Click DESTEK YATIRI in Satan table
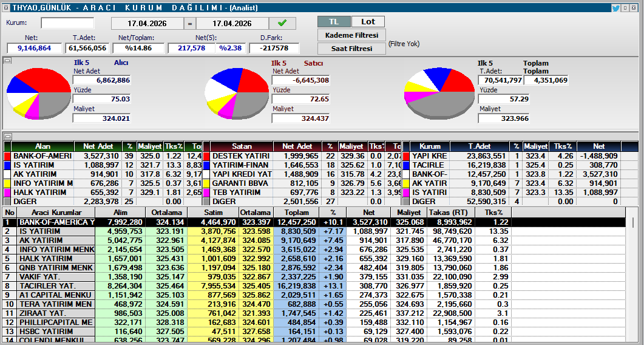 (241, 156)
